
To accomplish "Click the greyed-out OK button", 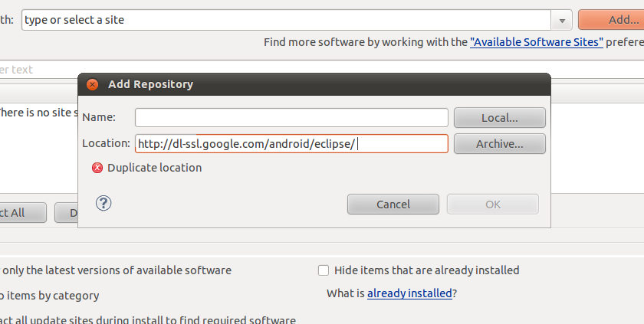I will click(493, 205).
